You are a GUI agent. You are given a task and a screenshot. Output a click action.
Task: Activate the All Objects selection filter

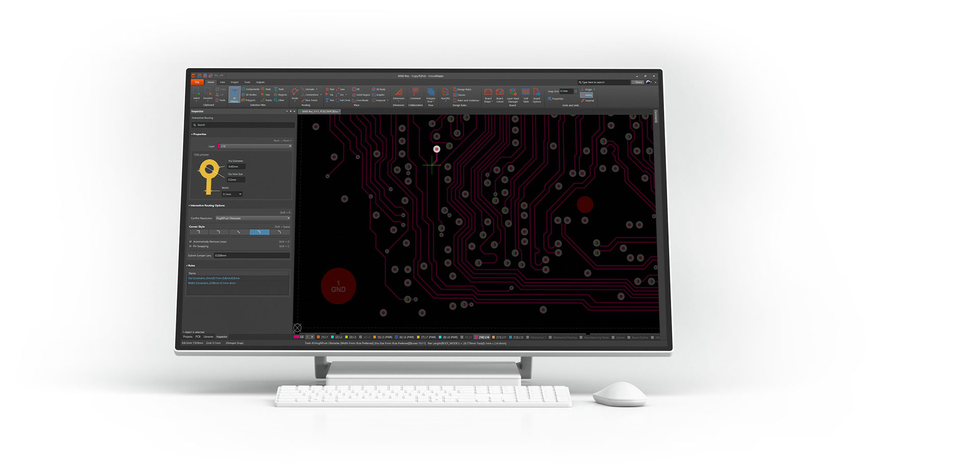[234, 95]
